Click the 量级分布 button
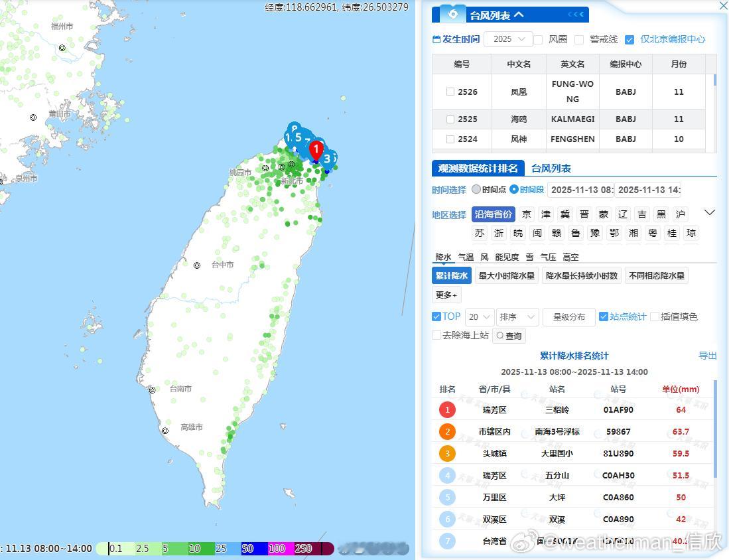This screenshot has height=560, width=729. pyautogui.click(x=569, y=317)
